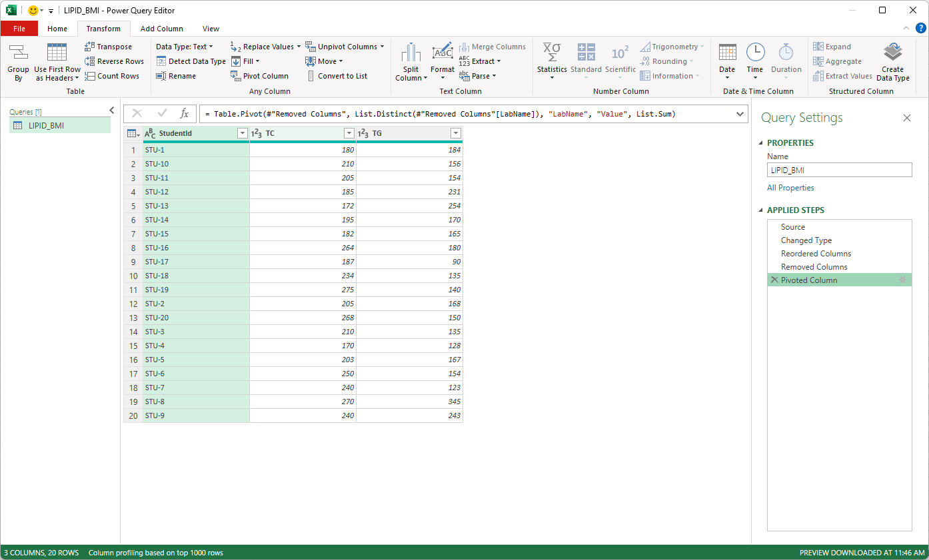
Task: Click Convert to List
Action: pyautogui.click(x=337, y=76)
